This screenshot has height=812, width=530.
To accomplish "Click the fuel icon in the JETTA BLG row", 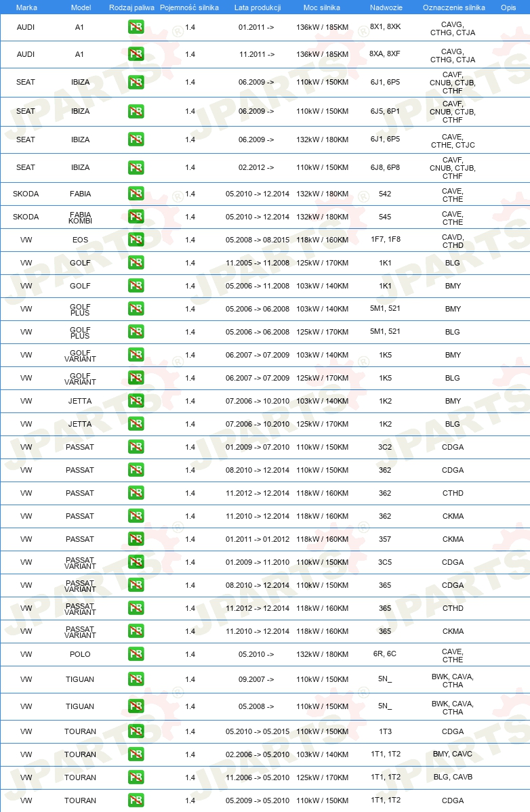I will [136, 424].
